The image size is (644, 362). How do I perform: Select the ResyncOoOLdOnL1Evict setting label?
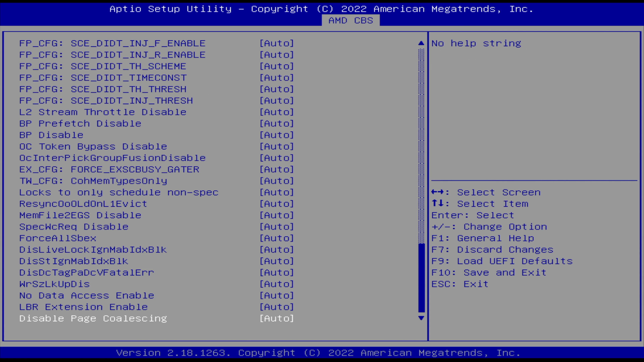[83, 204]
